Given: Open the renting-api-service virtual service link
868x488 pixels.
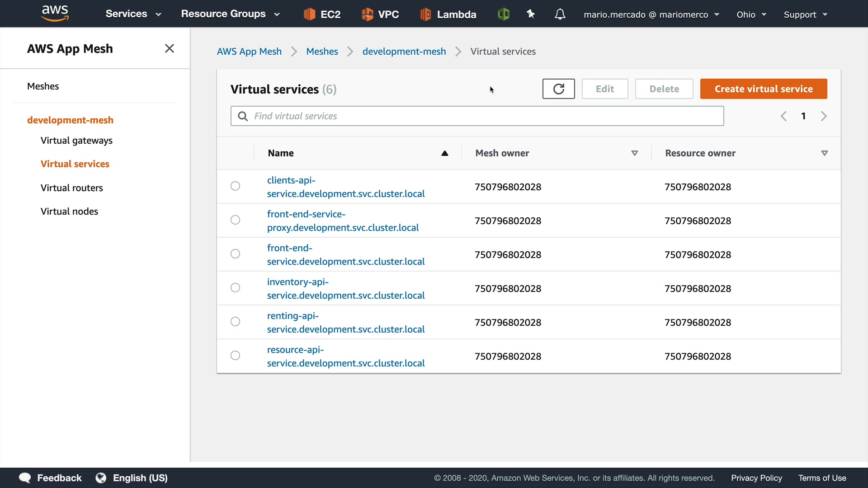Looking at the screenshot, I should [x=345, y=323].
